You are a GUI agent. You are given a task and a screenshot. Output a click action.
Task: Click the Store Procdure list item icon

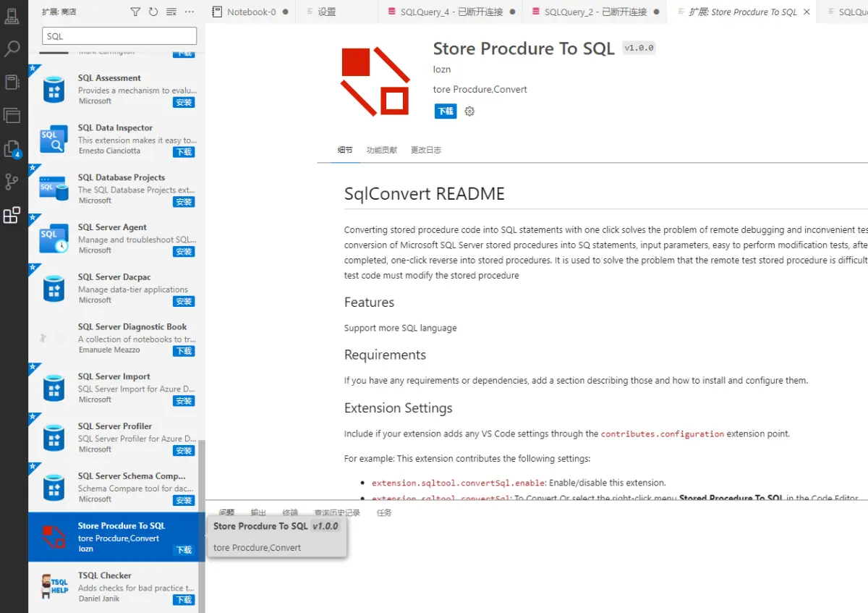(x=54, y=537)
